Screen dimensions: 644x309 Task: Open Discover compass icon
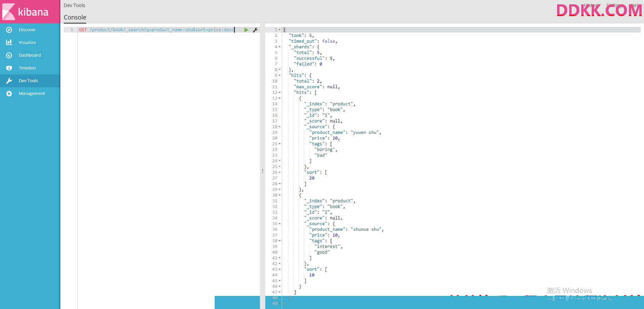coord(9,30)
